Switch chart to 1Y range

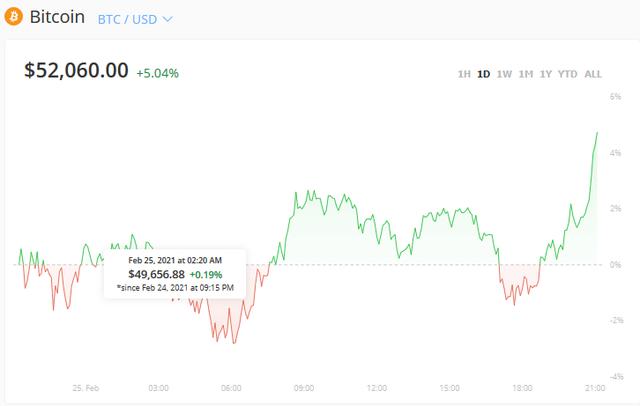(545, 74)
